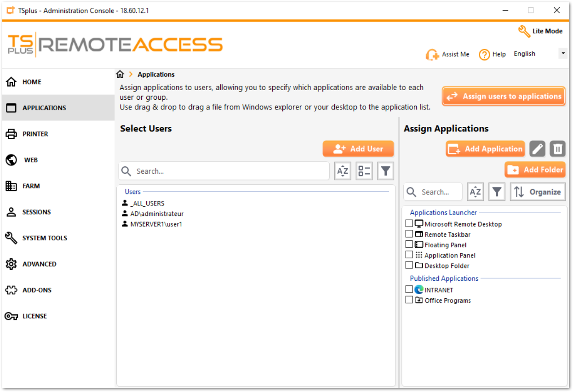Screen dimensions: 573x392
Task: Switch to SYSTEM TOOLS section
Action: [x=44, y=238]
